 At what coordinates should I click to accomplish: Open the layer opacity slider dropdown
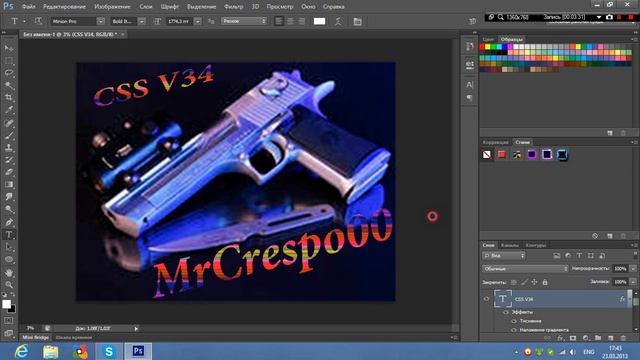click(633, 269)
